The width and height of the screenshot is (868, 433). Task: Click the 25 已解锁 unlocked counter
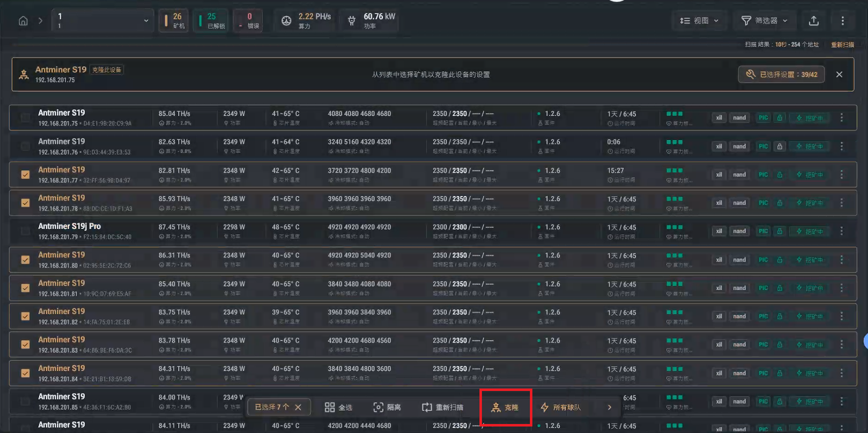click(x=211, y=21)
